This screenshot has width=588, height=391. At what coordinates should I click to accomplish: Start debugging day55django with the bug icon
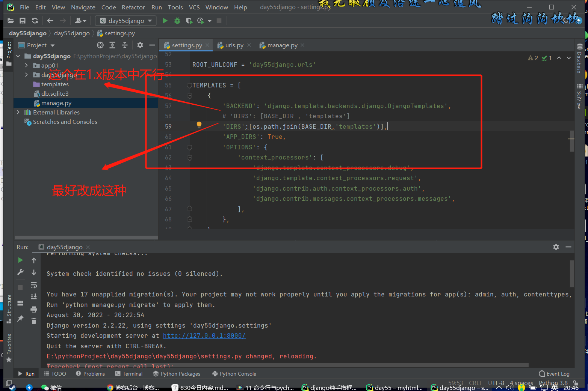177,21
